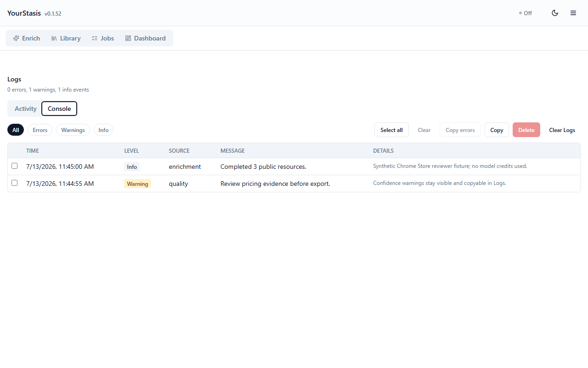
Task: Click the Clear selection button
Action: pyautogui.click(x=424, y=130)
